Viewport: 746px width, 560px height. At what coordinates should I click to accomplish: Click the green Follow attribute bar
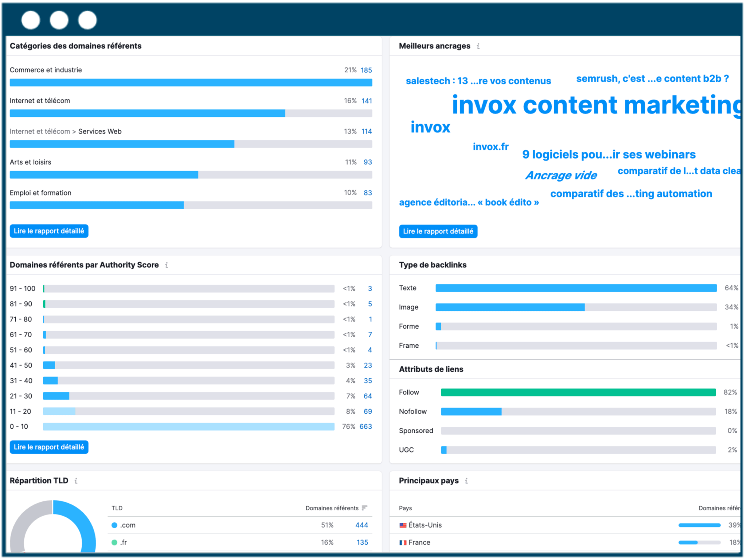[x=578, y=392]
